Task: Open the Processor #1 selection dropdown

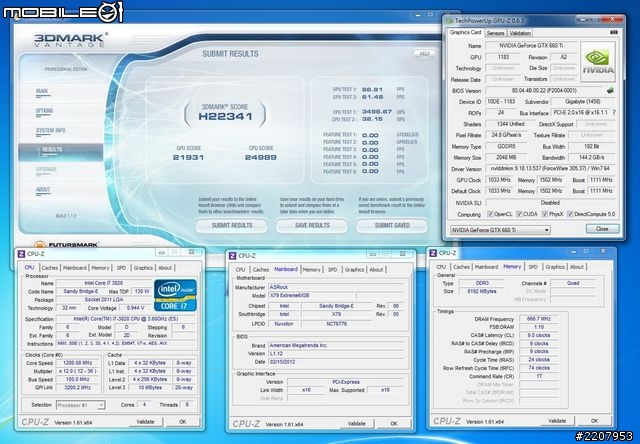Action: click(x=80, y=405)
